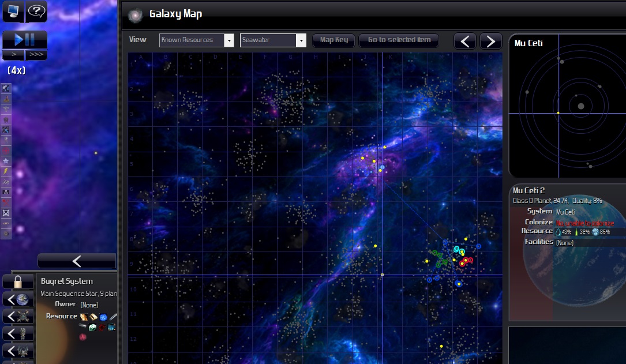Cycle to previous space station button
Image resolution: width=626 pixels, height=364 pixels.
pyautogui.click(x=18, y=317)
